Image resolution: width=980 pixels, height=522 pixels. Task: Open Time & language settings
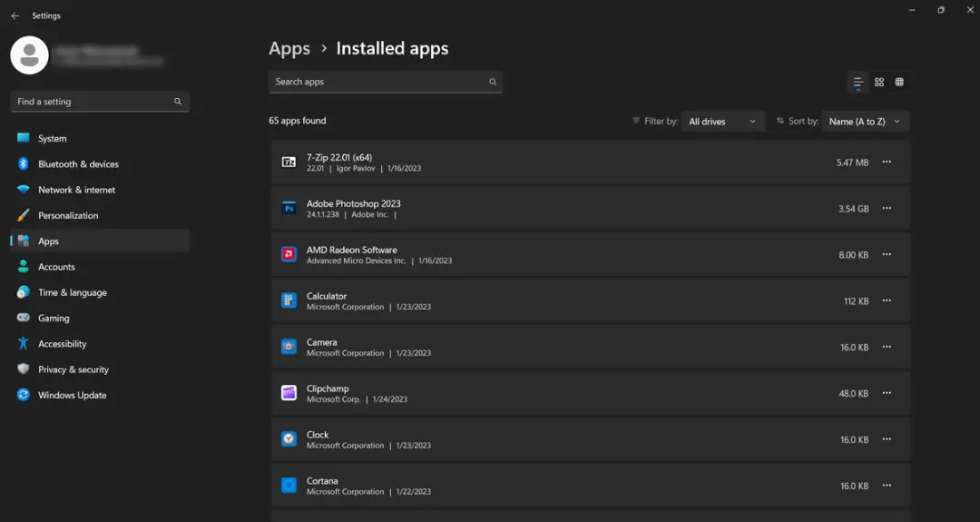(100, 292)
